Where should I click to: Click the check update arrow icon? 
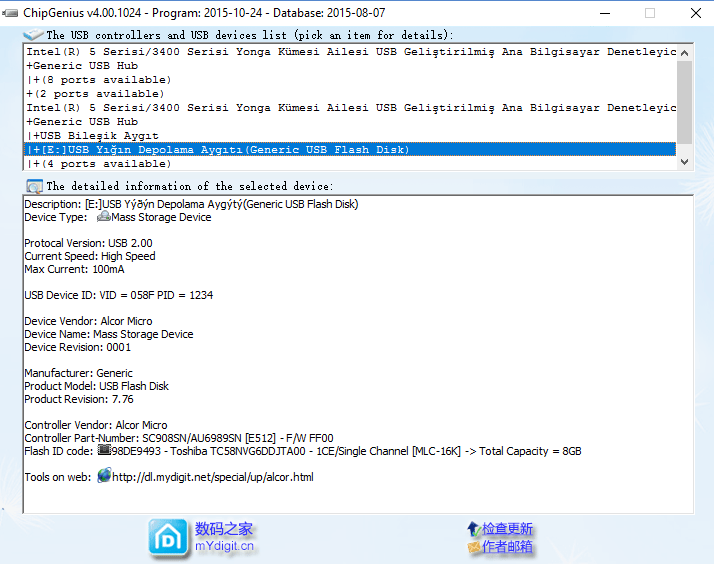(474, 529)
